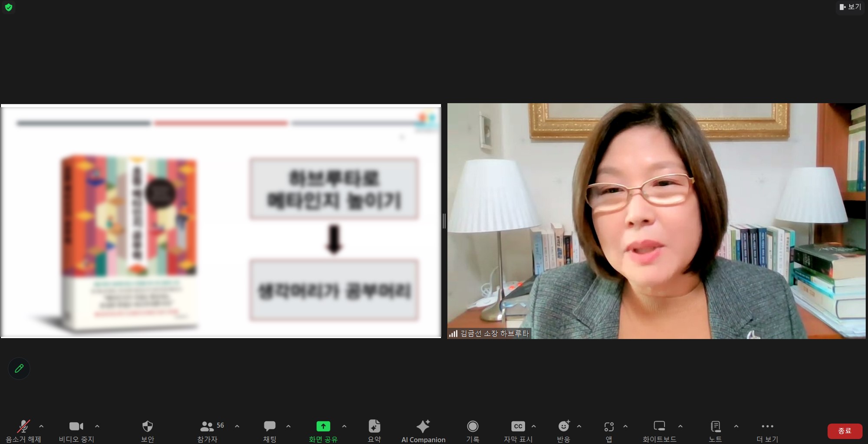Click the signal strength bars icon on video
Viewport: 868px width, 444px height.
453,333
